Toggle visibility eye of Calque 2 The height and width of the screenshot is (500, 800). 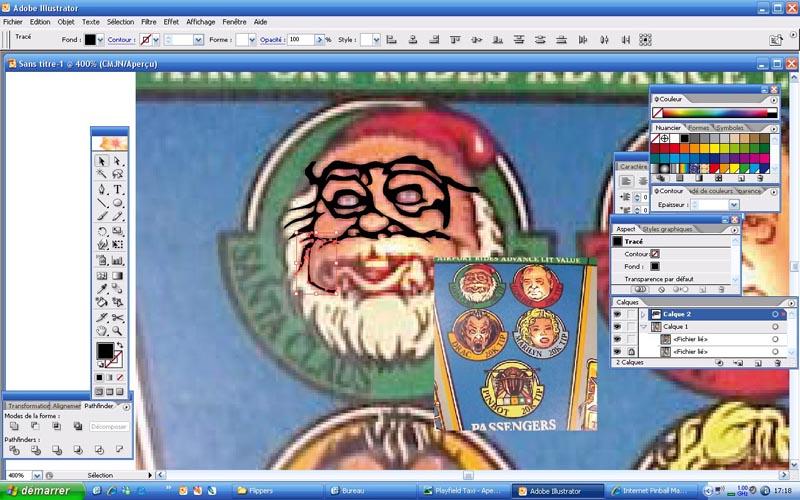617,314
